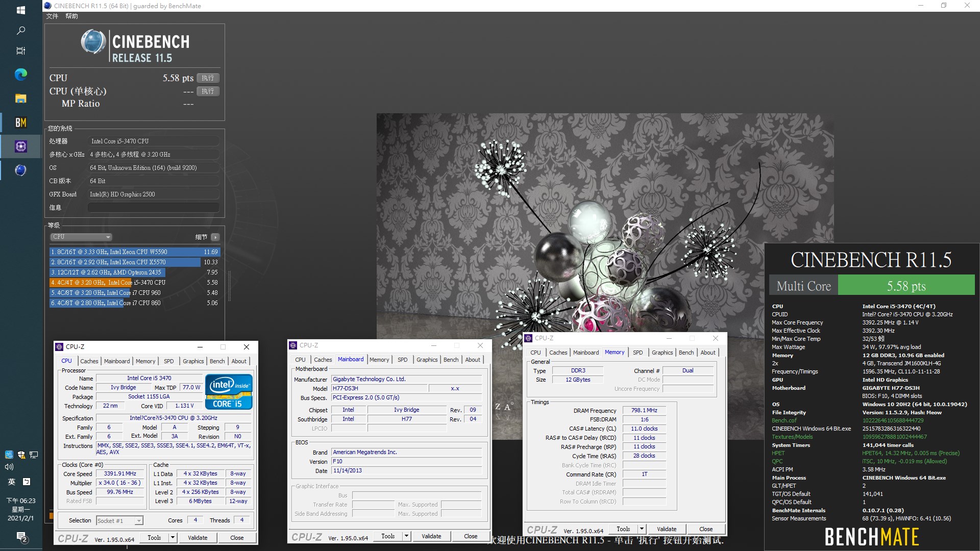Click the green 5.58 pts score bar
This screenshot has width=980, height=551.
point(906,286)
